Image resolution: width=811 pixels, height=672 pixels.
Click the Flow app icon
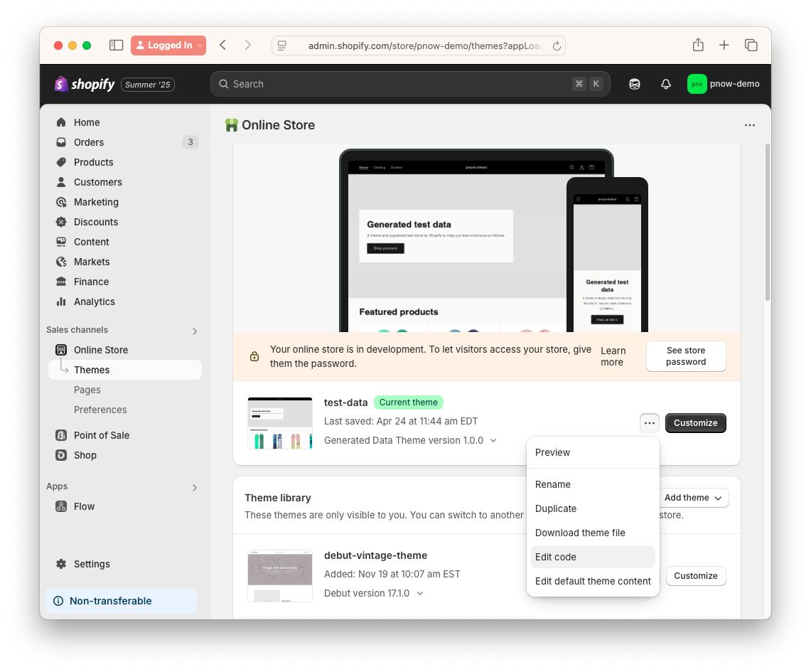pyautogui.click(x=61, y=506)
